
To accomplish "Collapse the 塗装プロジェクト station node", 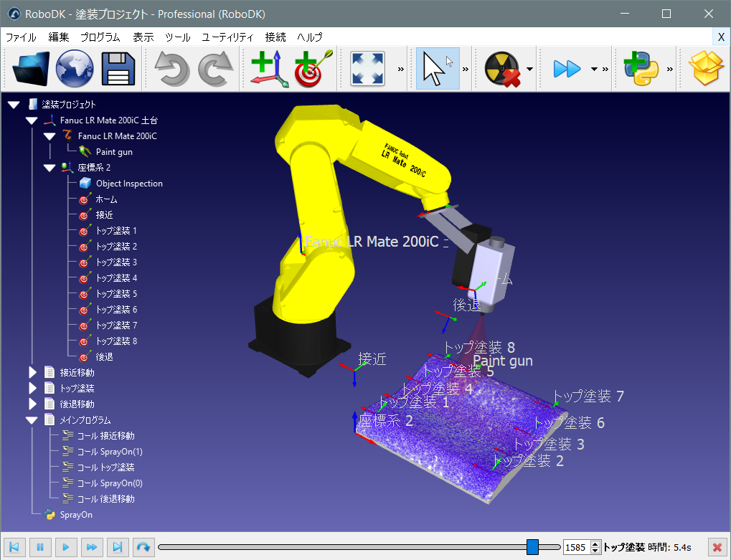I will pos(14,105).
